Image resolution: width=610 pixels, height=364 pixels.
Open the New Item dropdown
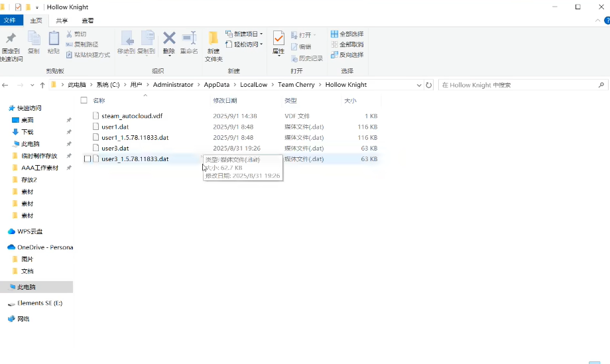(244, 34)
